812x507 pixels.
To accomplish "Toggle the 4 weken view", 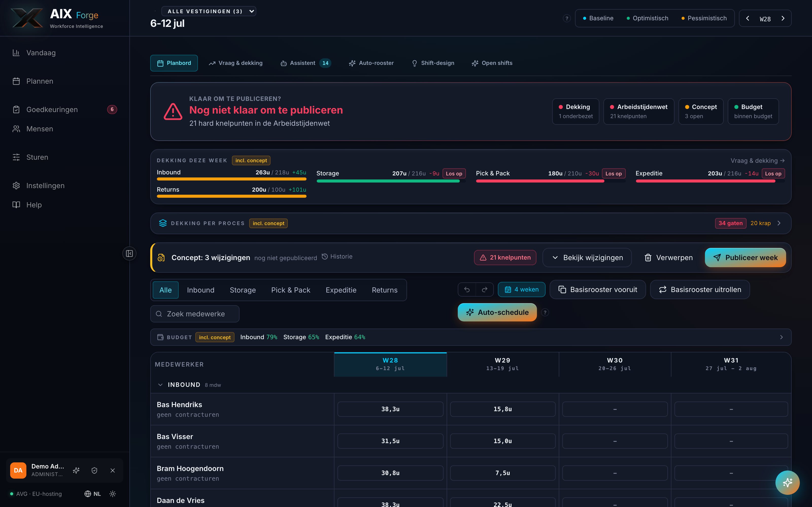I will click(x=521, y=289).
